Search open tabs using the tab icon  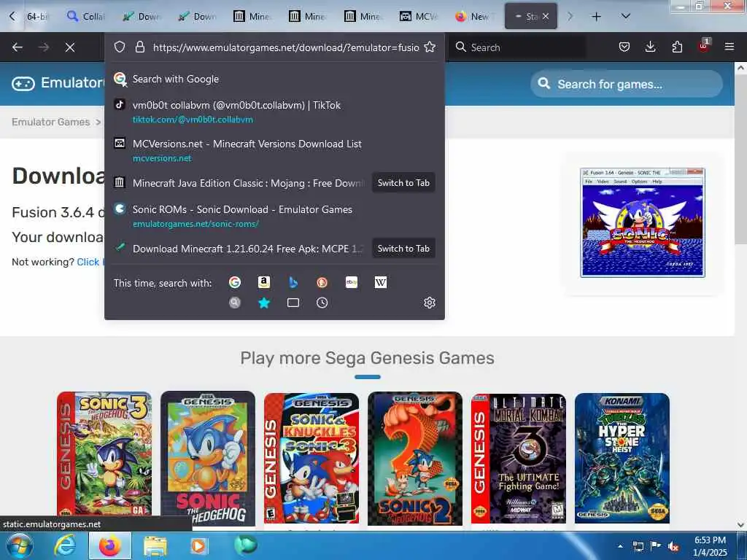[293, 303]
